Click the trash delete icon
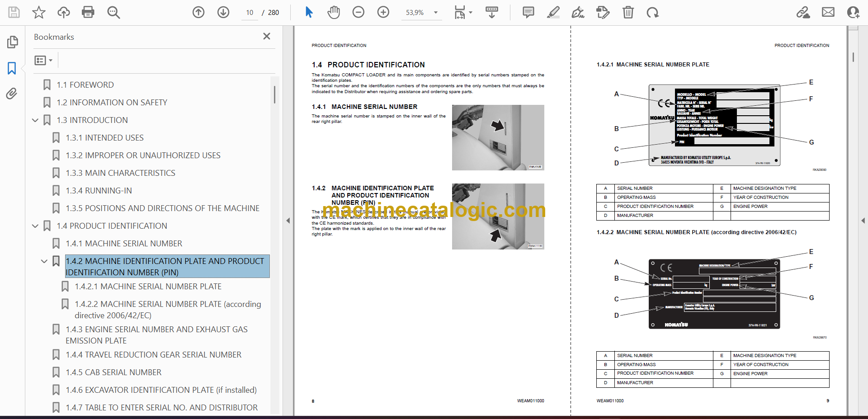 628,12
